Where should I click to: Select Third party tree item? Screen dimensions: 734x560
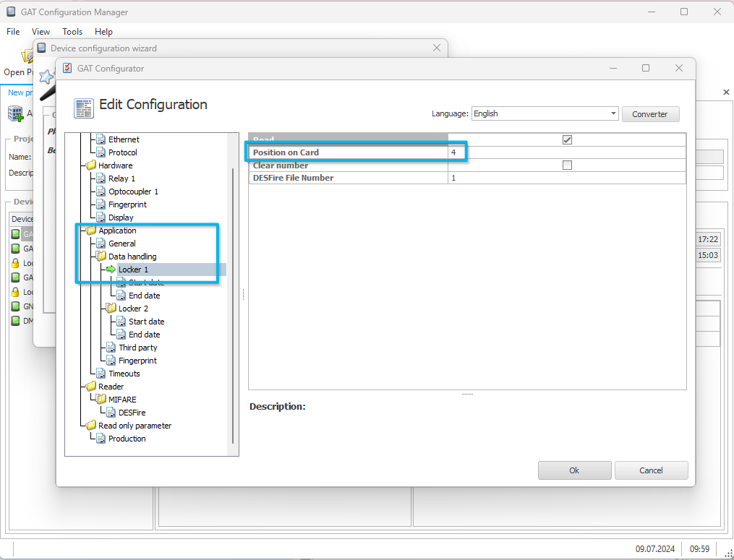[137, 348]
